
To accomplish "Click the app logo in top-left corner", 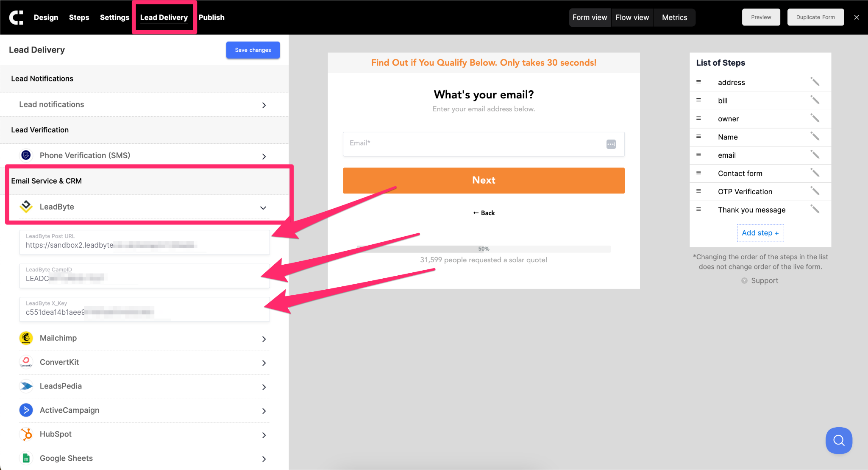I will coord(16,17).
